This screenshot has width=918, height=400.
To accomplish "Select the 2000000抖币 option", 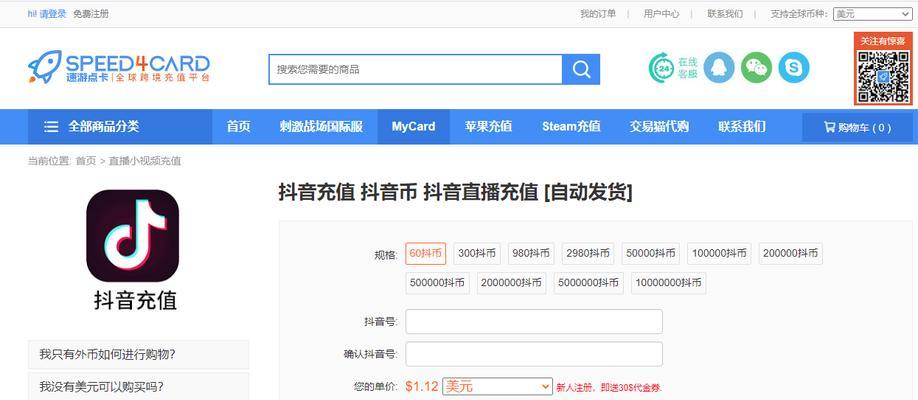I will point(511,283).
